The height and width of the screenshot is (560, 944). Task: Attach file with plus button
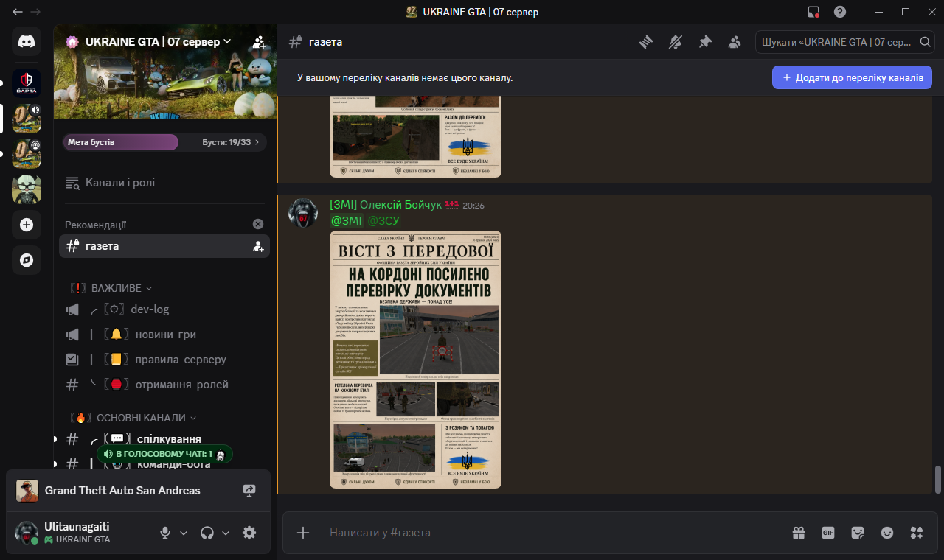coord(303,533)
